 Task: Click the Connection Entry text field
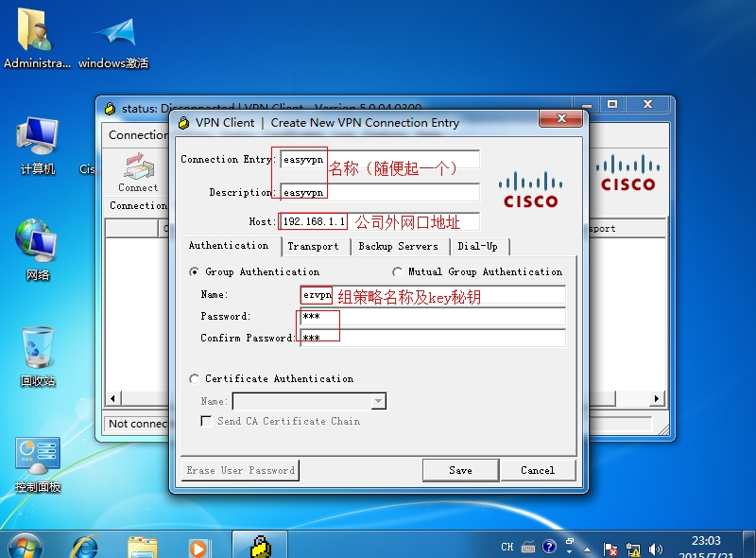click(380, 160)
